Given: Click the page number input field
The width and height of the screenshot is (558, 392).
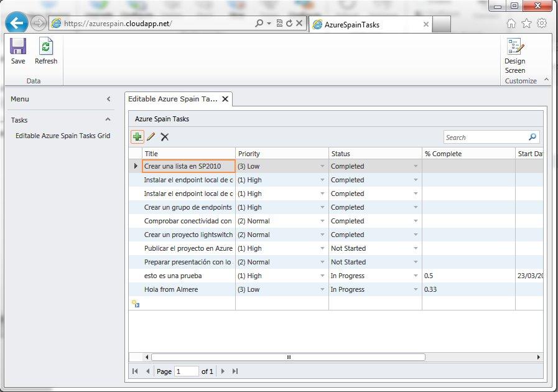Looking at the screenshot, I should point(187,371).
